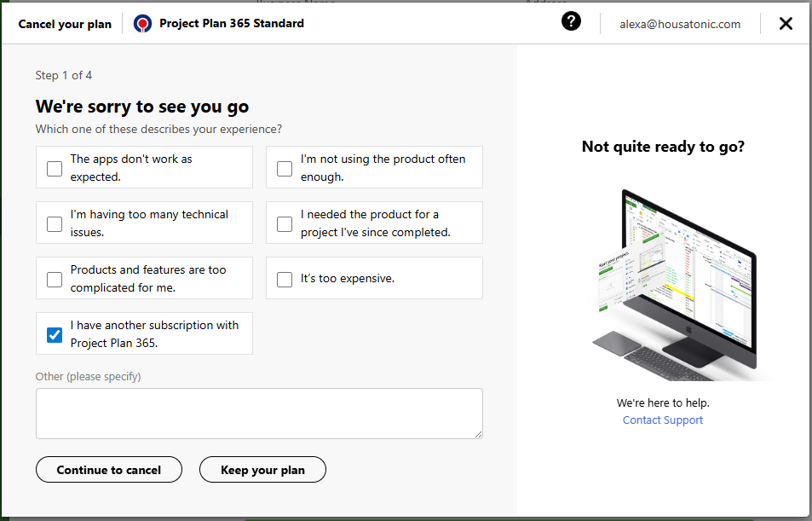Open help via the question mark icon

coord(571,21)
